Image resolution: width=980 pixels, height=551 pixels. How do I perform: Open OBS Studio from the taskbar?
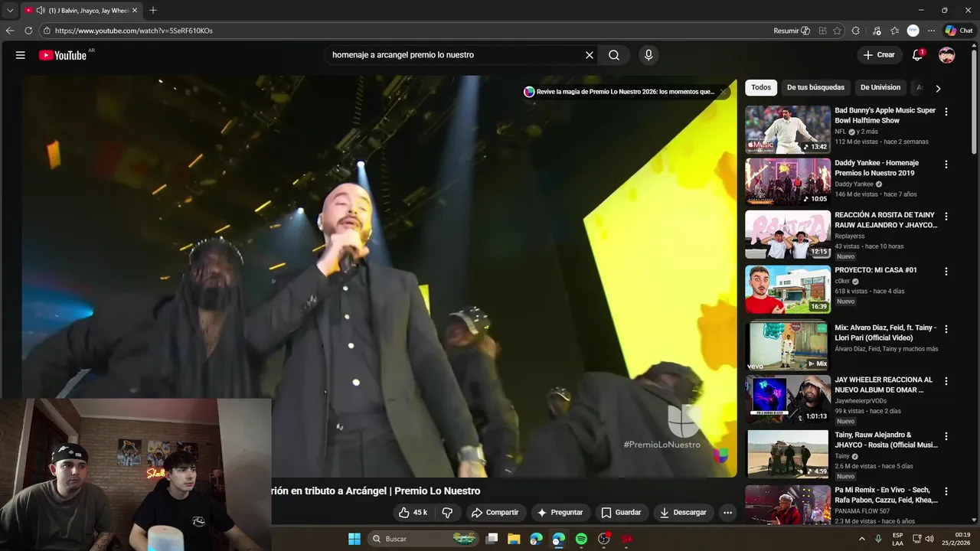604,539
